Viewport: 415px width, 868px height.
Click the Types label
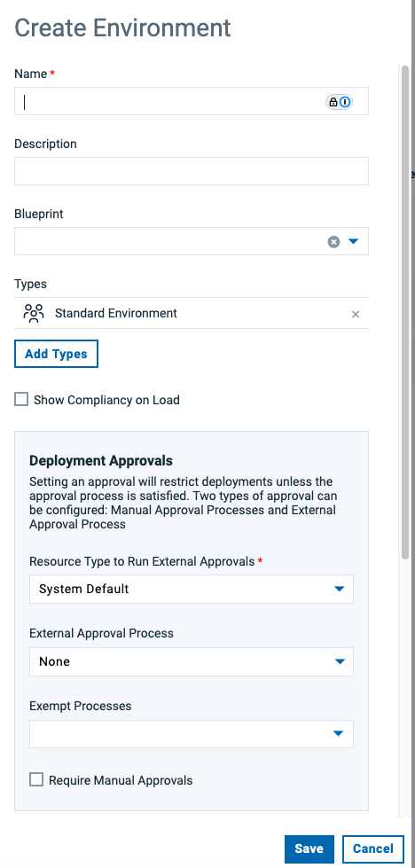pyautogui.click(x=30, y=284)
